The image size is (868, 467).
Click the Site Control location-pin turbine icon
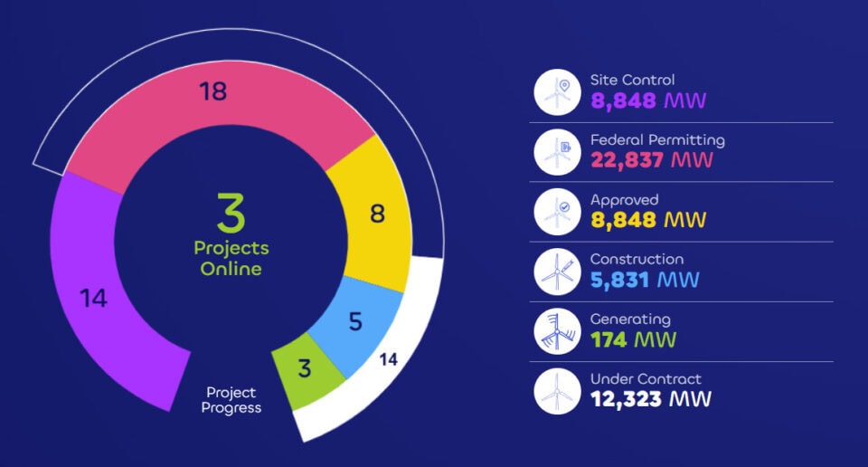pos(557,92)
